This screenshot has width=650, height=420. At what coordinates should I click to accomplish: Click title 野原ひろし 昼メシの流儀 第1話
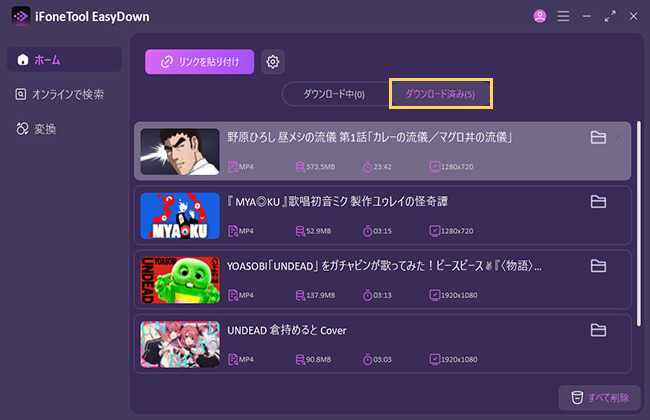370,137
